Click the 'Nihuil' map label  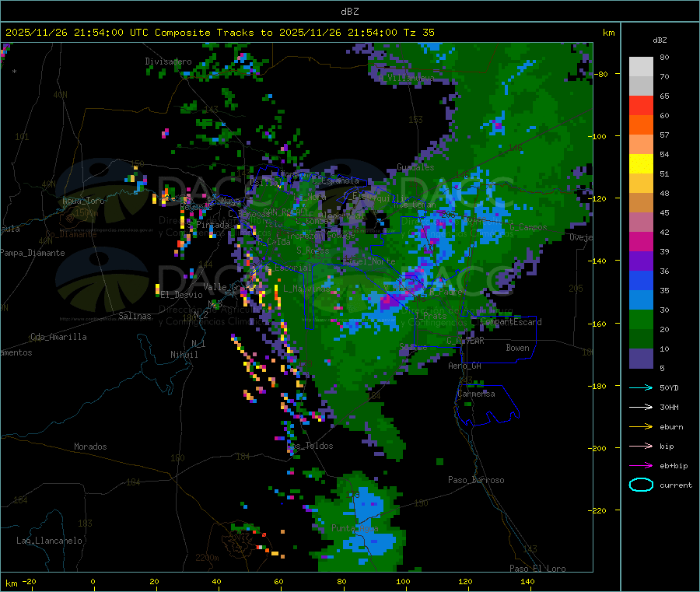coord(184,355)
